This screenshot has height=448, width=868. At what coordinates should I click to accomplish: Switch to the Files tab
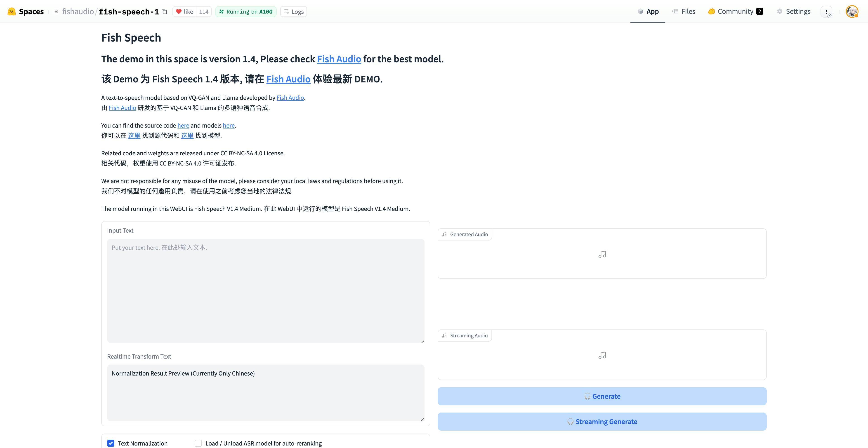[683, 12]
